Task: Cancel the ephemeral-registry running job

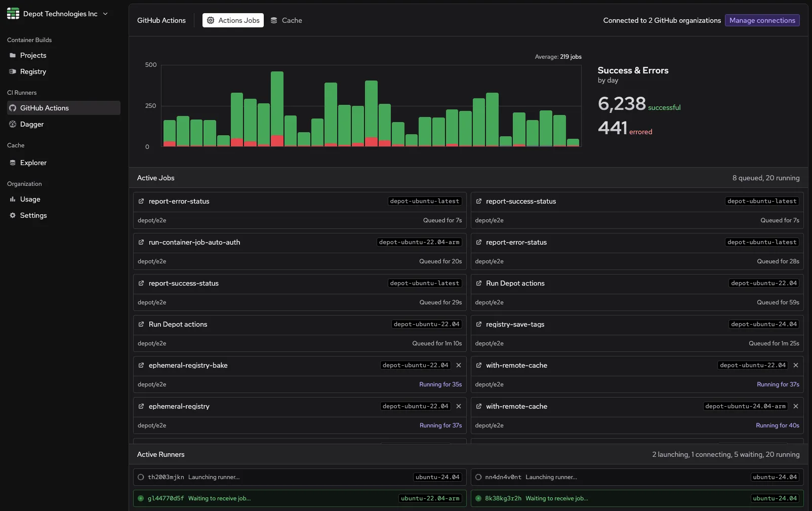Action: click(459, 406)
